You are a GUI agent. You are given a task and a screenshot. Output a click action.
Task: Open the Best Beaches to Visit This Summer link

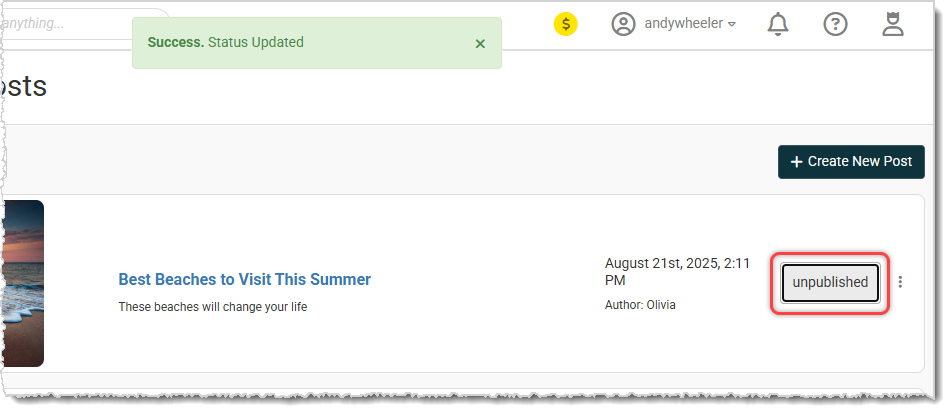(x=244, y=280)
